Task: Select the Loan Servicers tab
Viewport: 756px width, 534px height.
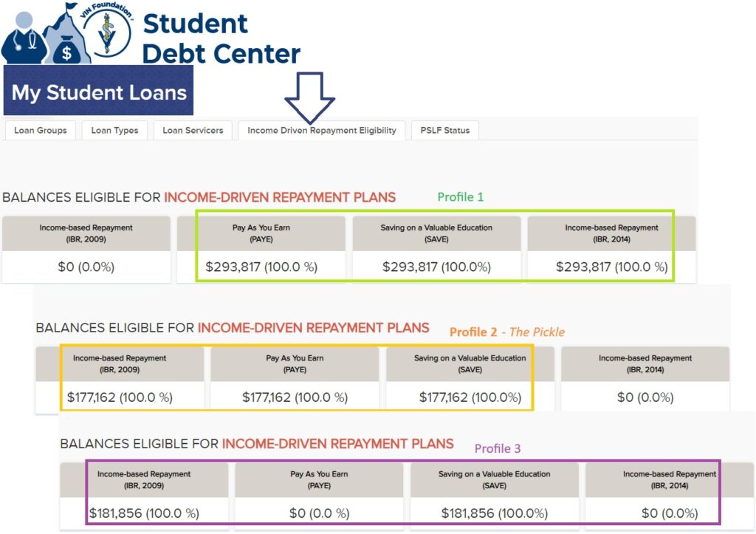Action: (x=193, y=131)
